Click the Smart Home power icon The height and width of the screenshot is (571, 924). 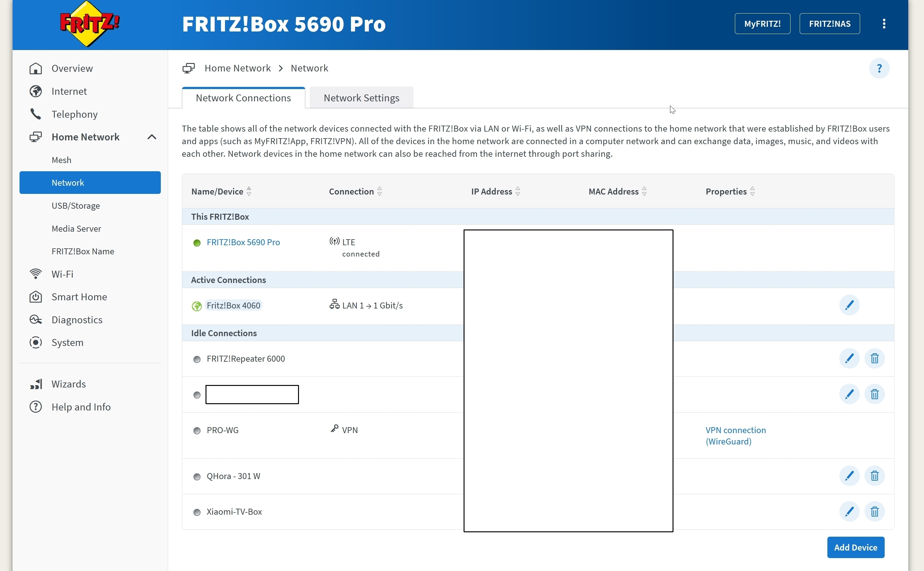click(36, 297)
